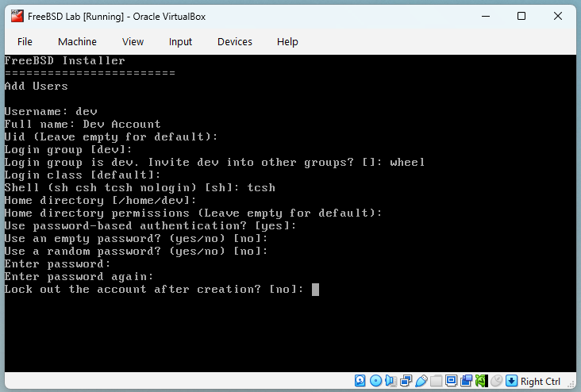The height and width of the screenshot is (392, 581).
Task: Click the 'Home directory [/home/dev]:' line
Action: point(100,200)
